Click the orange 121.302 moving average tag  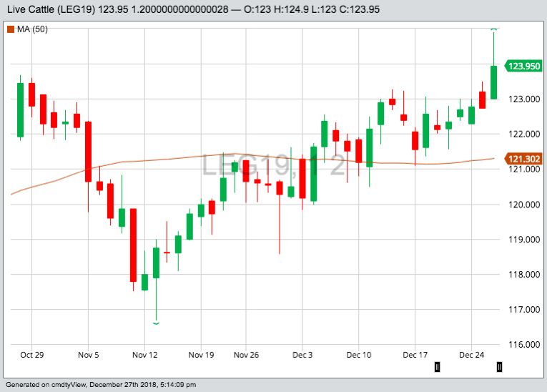pos(523,158)
